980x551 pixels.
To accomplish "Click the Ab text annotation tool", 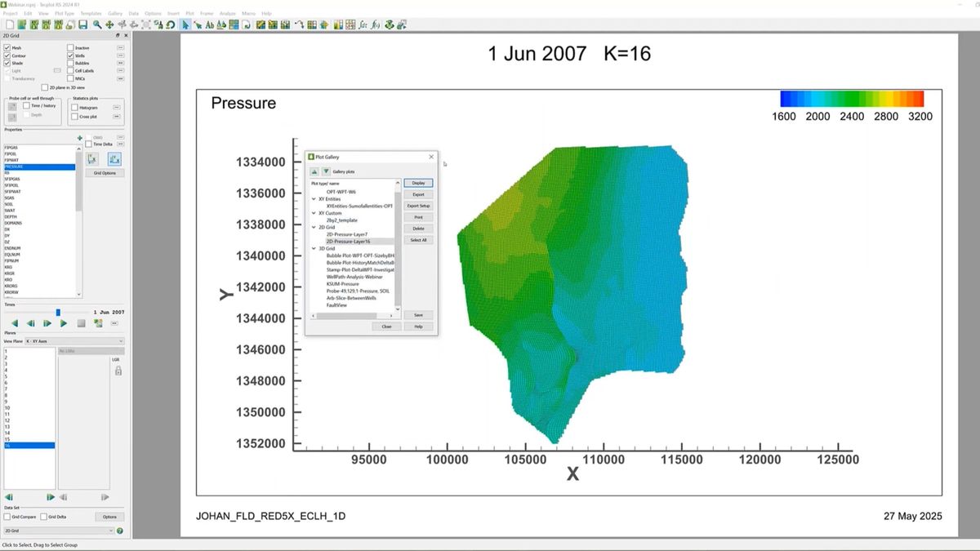I will pyautogui.click(x=209, y=24).
